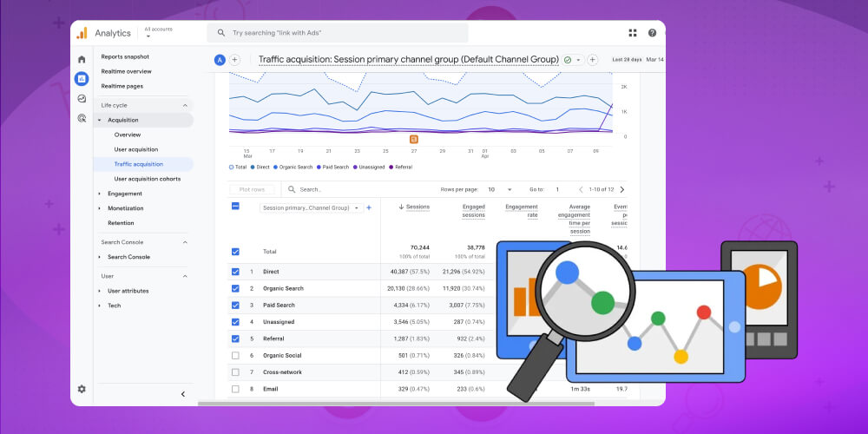Go to previous page of table rows
The width and height of the screenshot is (868, 434).
tap(581, 189)
